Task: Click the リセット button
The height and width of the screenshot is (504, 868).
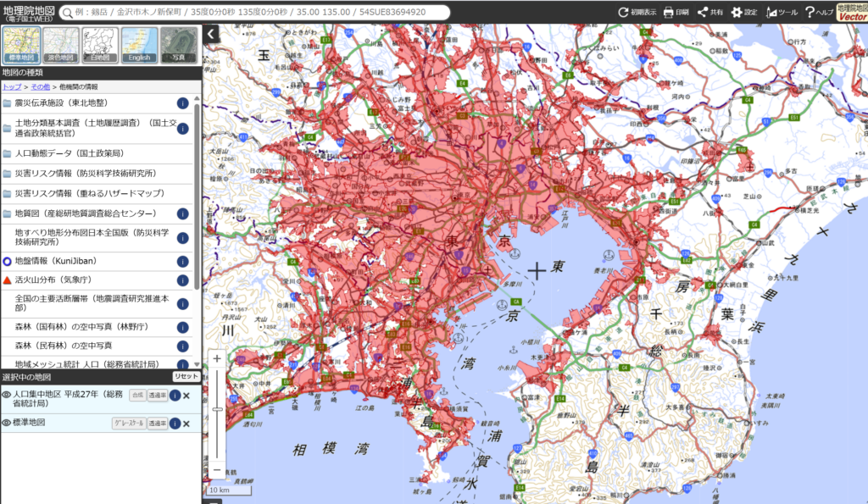Action: (x=186, y=376)
